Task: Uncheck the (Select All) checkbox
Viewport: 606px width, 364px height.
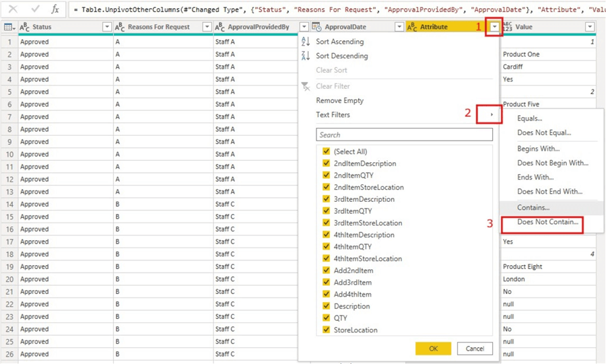Action: [326, 151]
